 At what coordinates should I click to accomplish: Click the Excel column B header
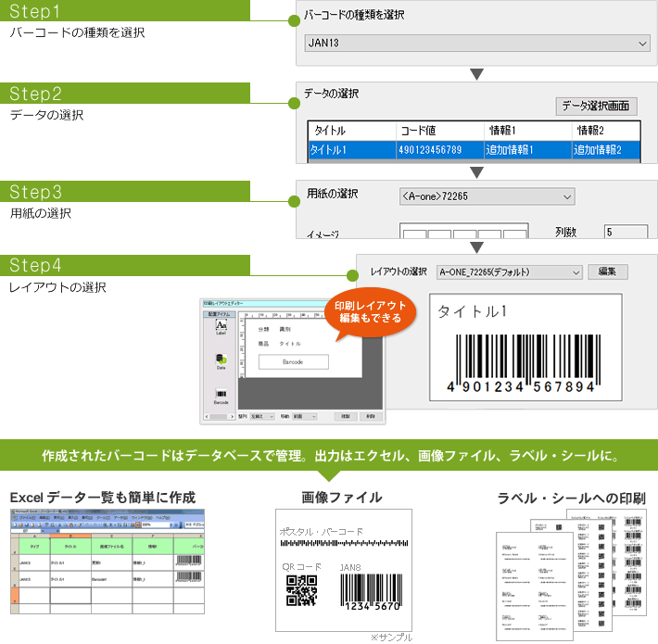point(70,536)
